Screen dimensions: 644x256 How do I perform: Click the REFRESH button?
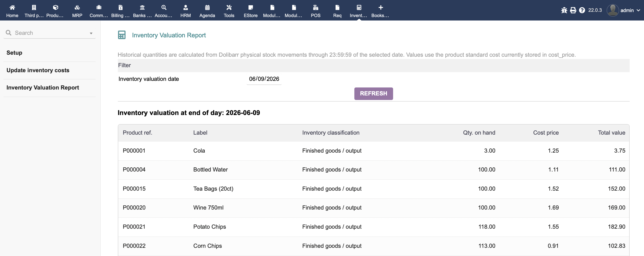(374, 93)
